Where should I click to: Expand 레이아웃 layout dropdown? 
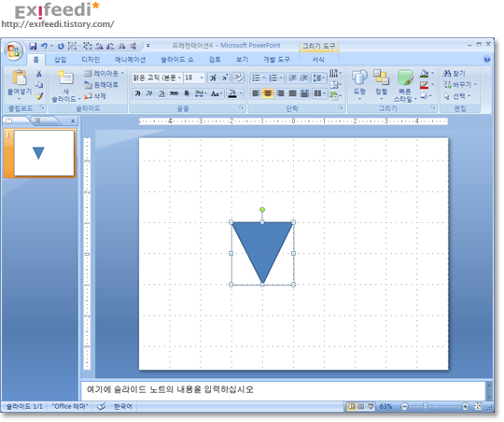pyautogui.click(x=105, y=74)
